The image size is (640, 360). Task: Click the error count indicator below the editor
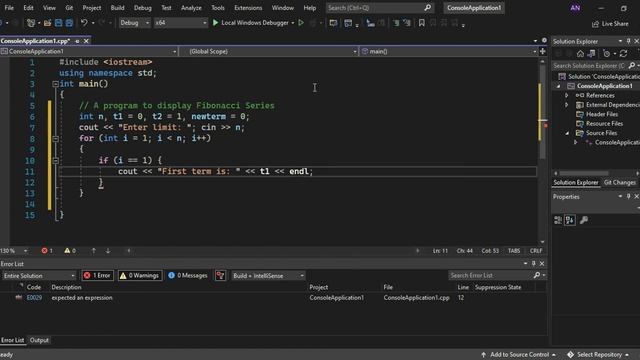(47, 251)
